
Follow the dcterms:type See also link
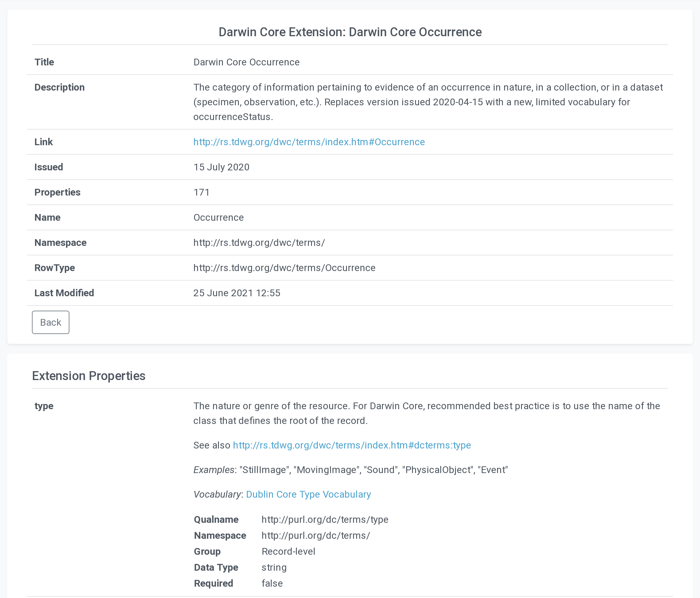tap(352, 445)
